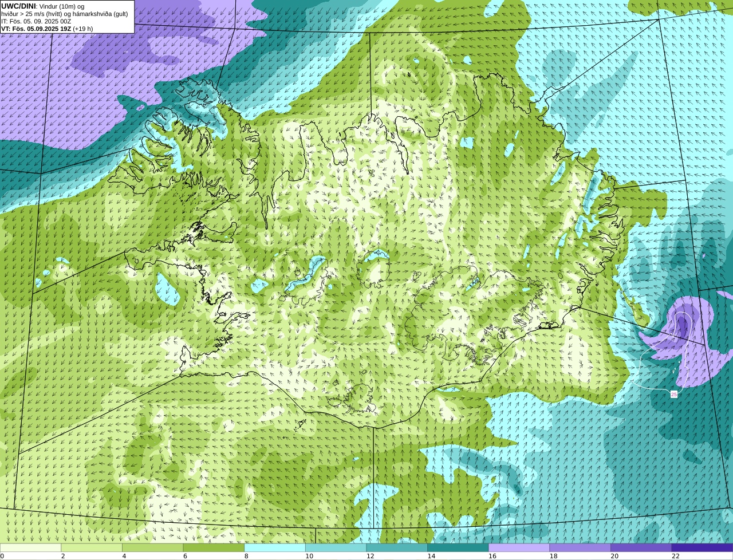Click the '22' tick label on color scale

point(676,556)
